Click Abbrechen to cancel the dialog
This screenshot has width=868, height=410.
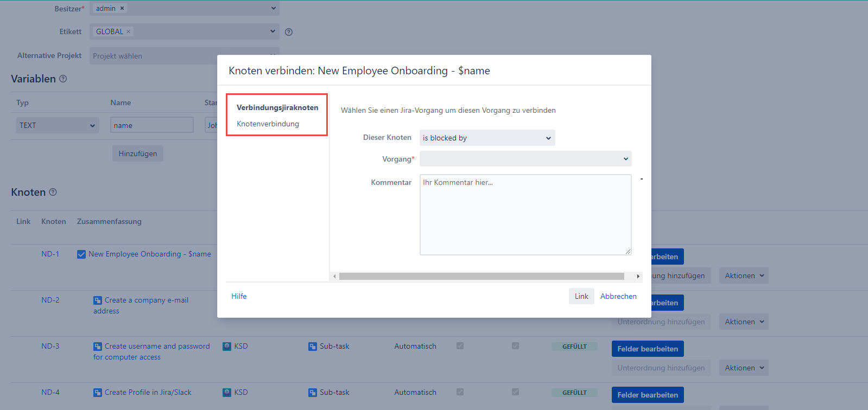[618, 296]
